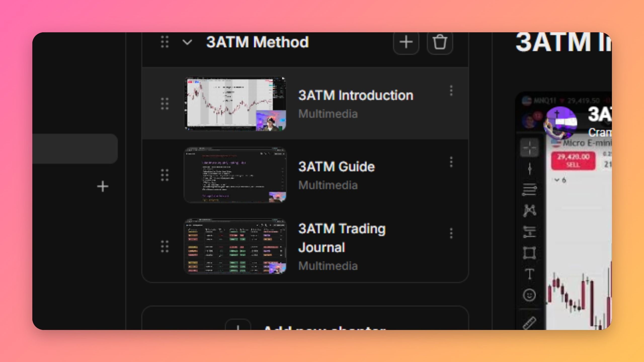Delete the 3ATM Method chapter with trash icon
The width and height of the screenshot is (644, 362).
pos(440,42)
